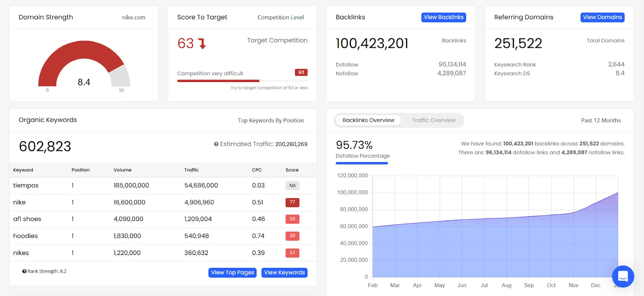Screen dimensions: 644x296
Task: Click the 77 score badge for nike
Action: pos(292,202)
